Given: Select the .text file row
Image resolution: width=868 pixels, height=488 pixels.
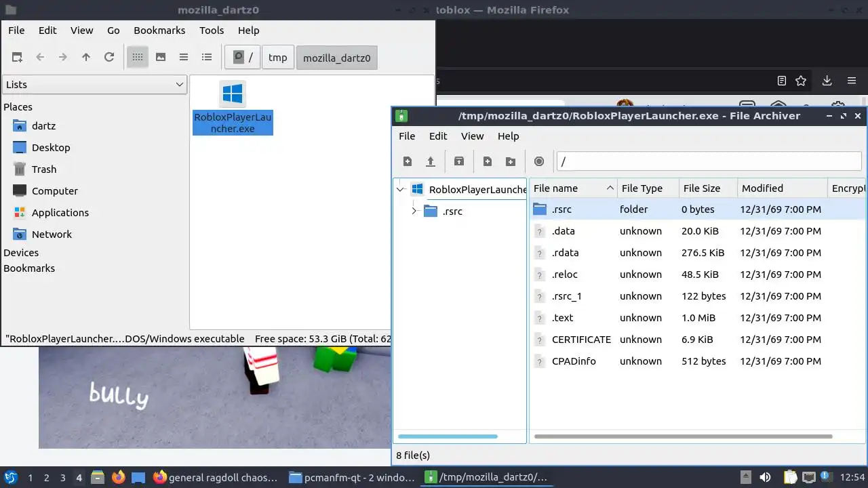Looking at the screenshot, I should click(x=698, y=318).
